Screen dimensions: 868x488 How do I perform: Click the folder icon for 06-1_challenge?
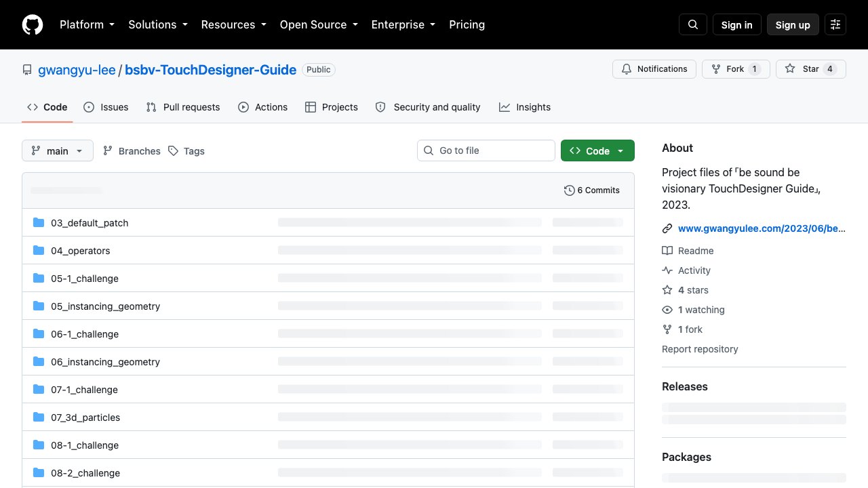[39, 334]
